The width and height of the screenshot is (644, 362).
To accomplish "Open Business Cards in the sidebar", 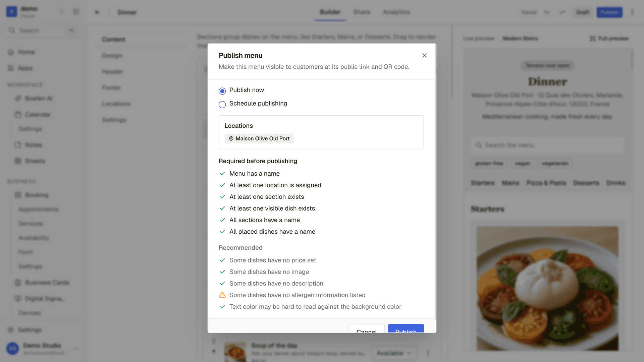I will [47, 283].
